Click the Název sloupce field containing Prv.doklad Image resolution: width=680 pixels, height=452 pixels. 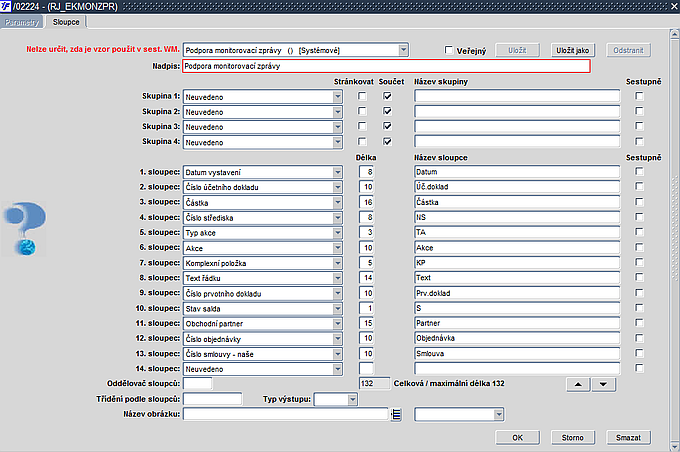click(517, 293)
